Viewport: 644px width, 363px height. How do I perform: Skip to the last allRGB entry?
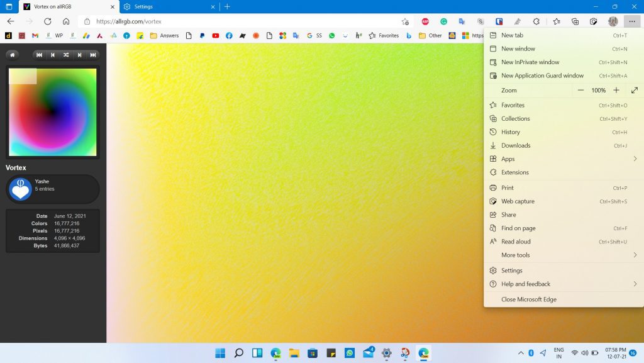click(x=93, y=55)
